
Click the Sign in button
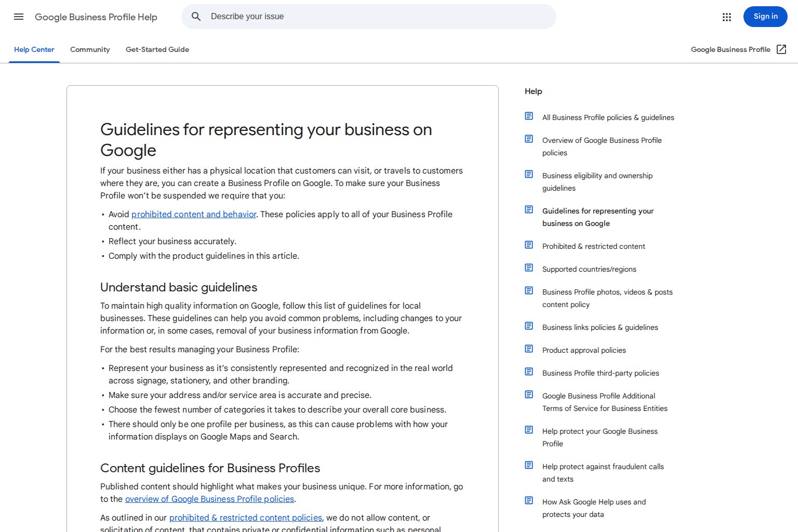pyautogui.click(x=765, y=17)
